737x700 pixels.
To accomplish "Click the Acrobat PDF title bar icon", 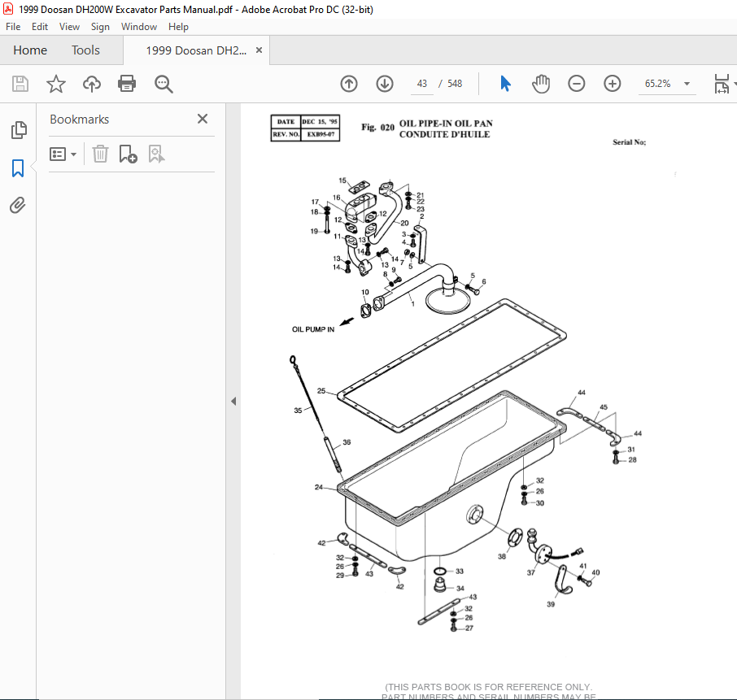I will click(x=8, y=9).
